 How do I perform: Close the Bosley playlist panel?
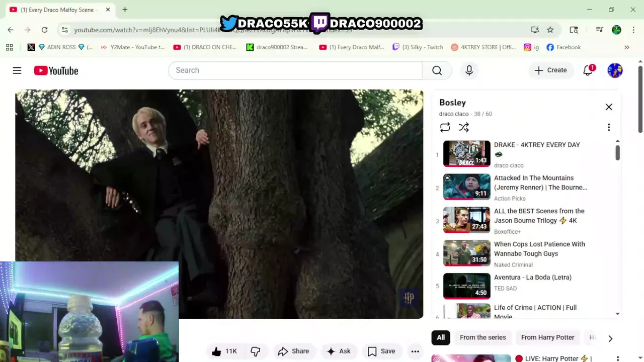tap(609, 107)
